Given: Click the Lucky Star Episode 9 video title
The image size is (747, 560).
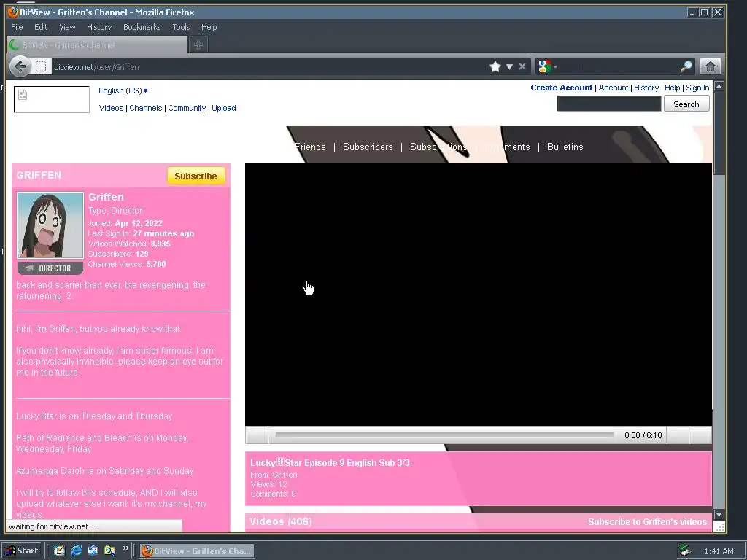Looking at the screenshot, I should point(330,463).
